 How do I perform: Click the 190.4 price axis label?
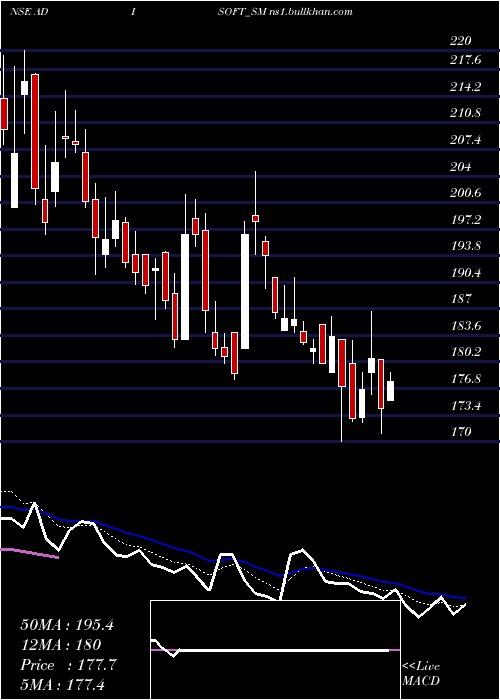point(466,273)
